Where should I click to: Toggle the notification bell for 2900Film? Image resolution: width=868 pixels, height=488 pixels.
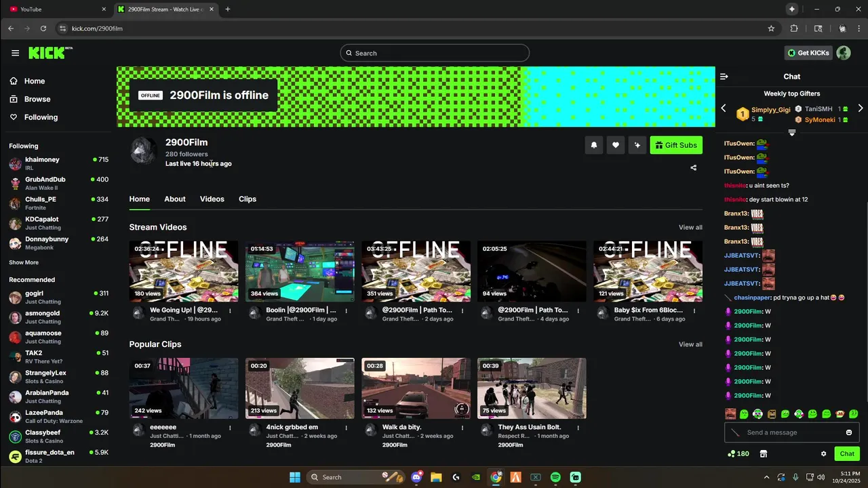click(x=594, y=145)
